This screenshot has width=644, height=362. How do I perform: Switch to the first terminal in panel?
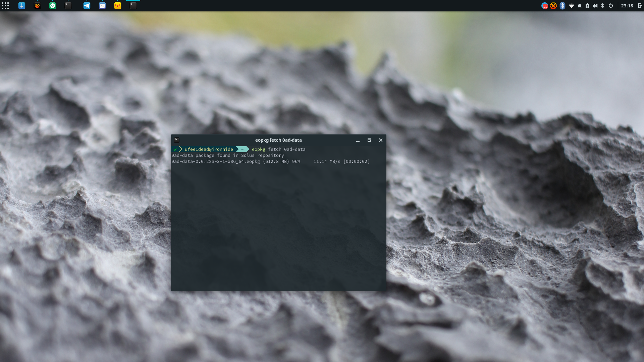[68, 6]
